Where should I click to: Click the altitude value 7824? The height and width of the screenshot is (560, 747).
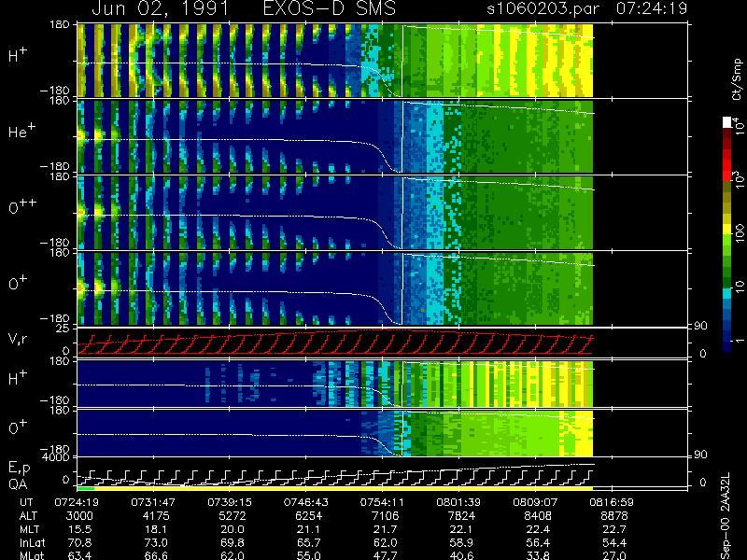pos(461,516)
